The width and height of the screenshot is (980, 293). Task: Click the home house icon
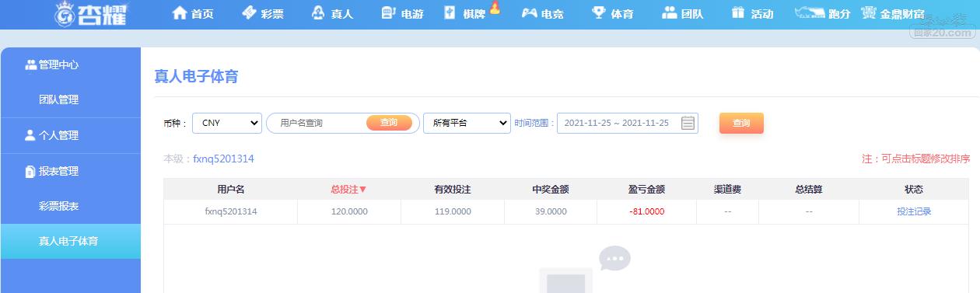(x=180, y=12)
